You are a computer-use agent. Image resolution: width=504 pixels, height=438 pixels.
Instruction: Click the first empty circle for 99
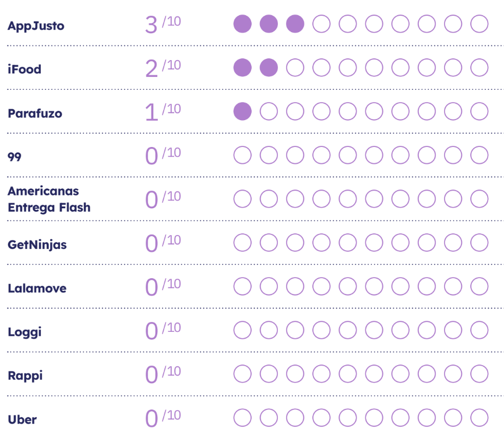(x=242, y=155)
